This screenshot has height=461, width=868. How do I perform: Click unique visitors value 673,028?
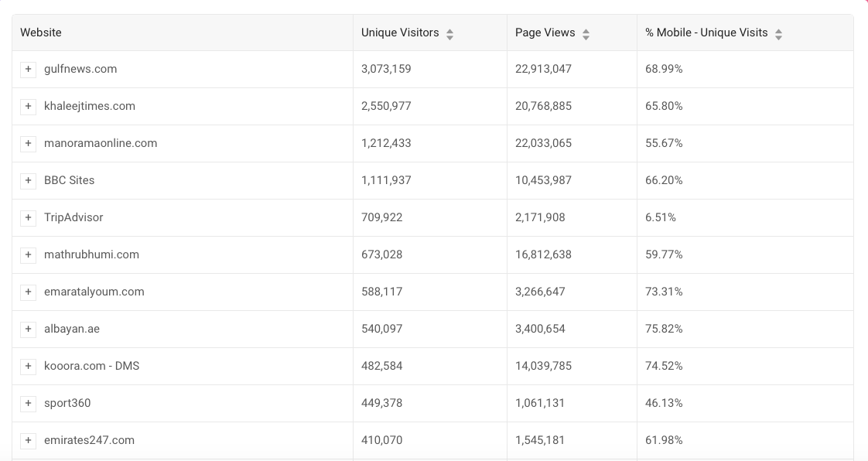[x=382, y=254]
